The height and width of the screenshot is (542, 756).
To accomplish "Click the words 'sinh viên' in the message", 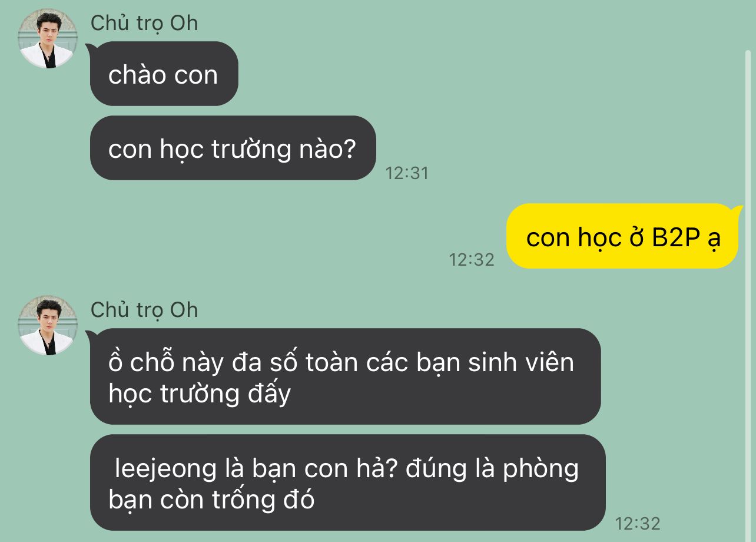I will [520, 362].
